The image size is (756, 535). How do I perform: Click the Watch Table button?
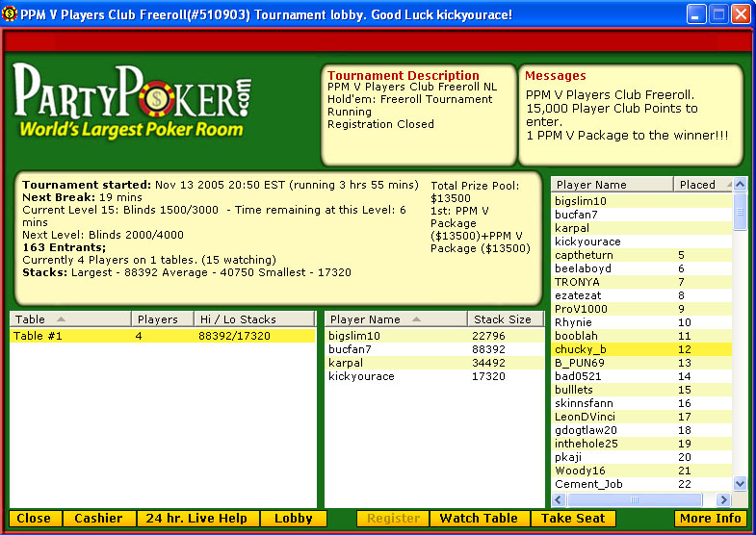[x=479, y=519]
